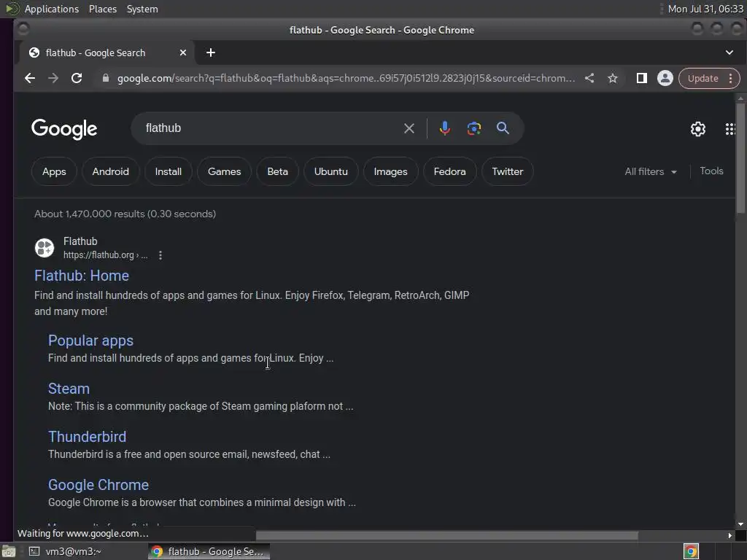Expand the tab search dropdown arrow
The width and height of the screenshot is (747, 560).
point(729,52)
